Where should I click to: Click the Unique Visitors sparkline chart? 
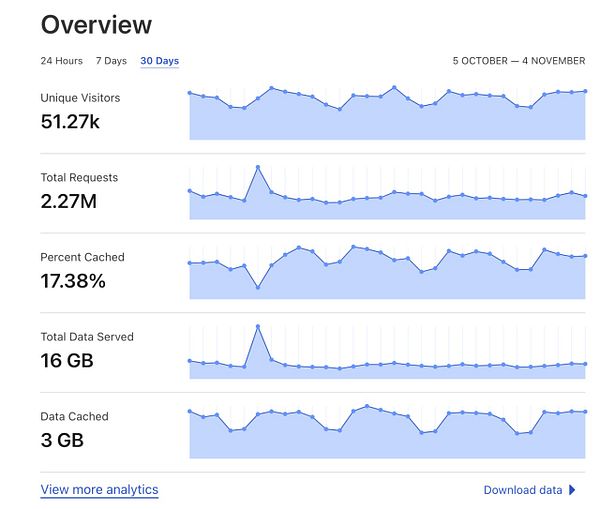coord(387,118)
